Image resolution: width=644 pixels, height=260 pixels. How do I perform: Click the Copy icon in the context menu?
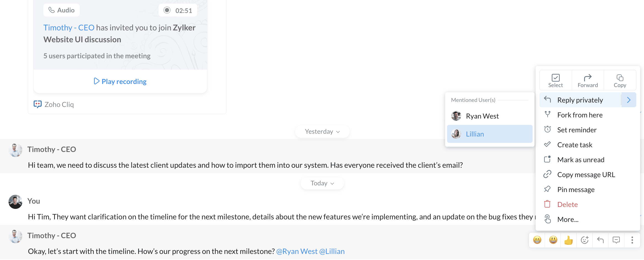point(620,78)
